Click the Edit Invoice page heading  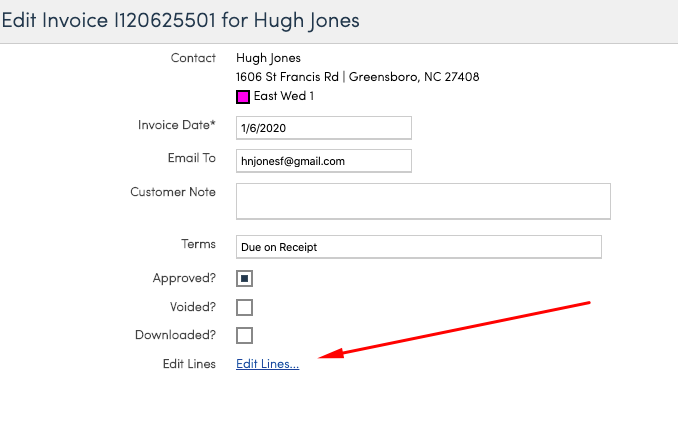click(181, 20)
